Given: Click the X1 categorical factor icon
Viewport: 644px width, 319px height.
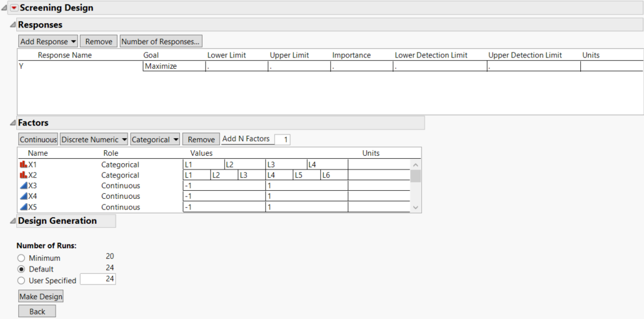Looking at the screenshot, I should 24,165.
